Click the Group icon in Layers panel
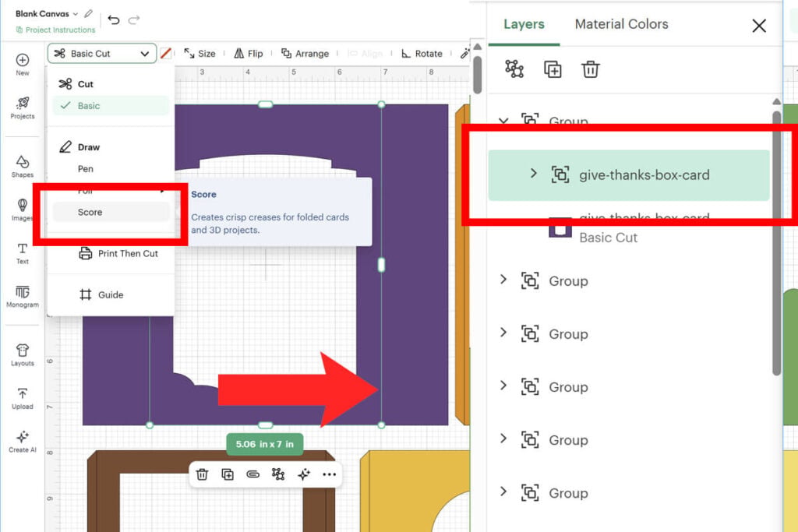Screen dimensions: 798x532 514,69
